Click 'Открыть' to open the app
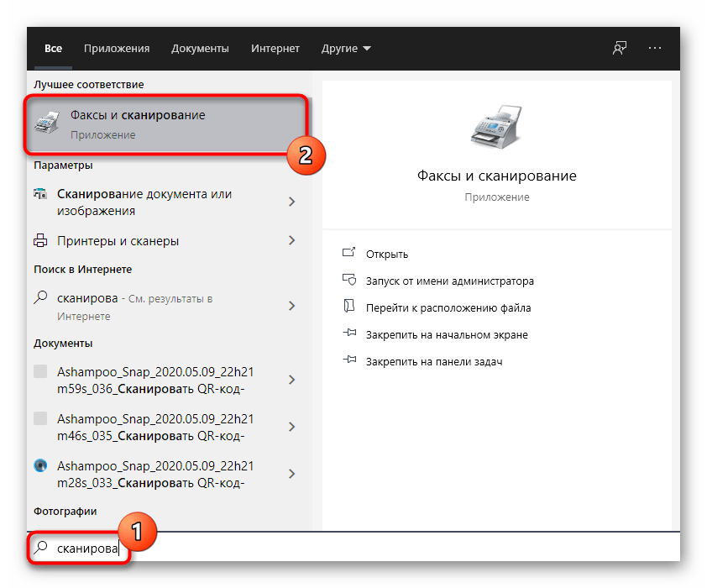The height and width of the screenshot is (588, 707). click(386, 254)
